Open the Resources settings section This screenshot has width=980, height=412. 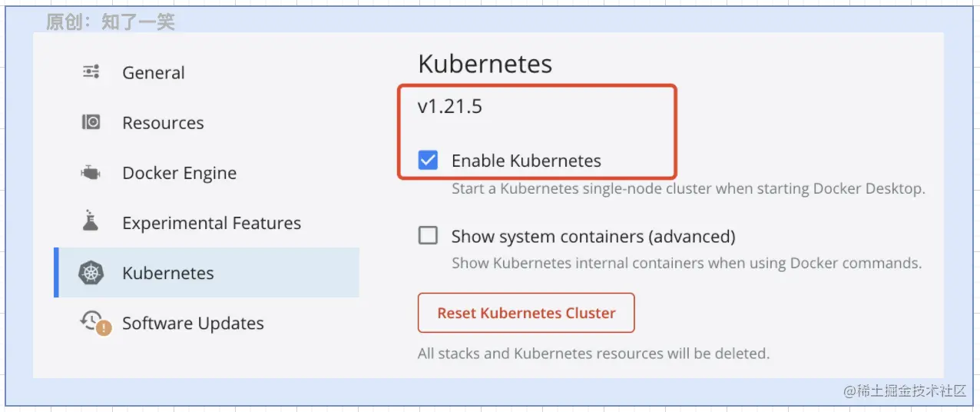tap(207, 122)
